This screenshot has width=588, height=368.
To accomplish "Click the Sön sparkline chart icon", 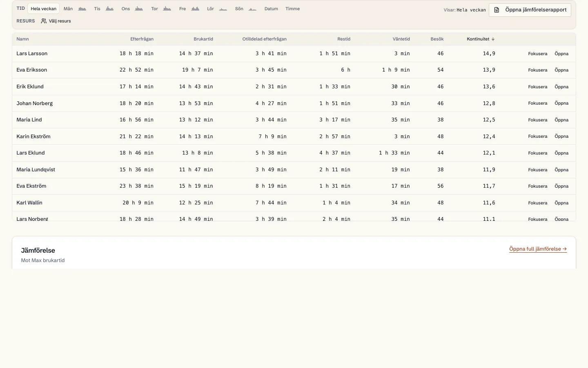I will coord(252,9).
